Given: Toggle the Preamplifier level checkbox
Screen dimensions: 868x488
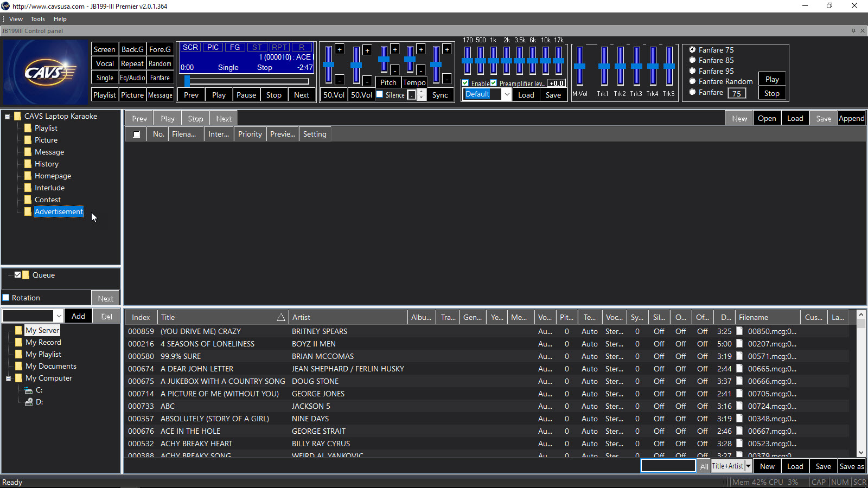Looking at the screenshot, I should 494,83.
